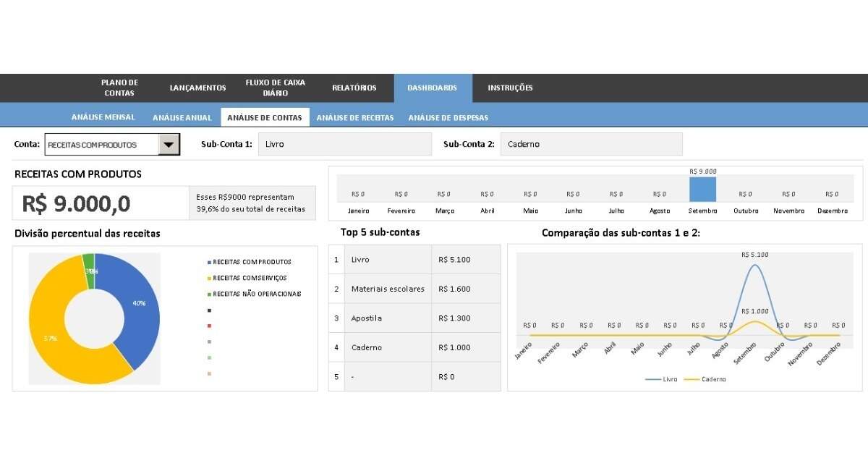Go to the Relatórios tab
868x466 pixels.
(x=354, y=88)
